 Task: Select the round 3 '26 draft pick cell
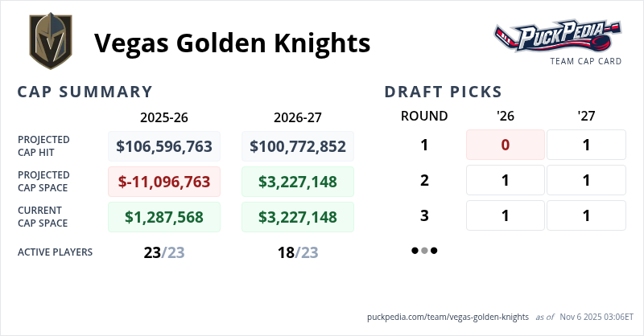tap(506, 215)
